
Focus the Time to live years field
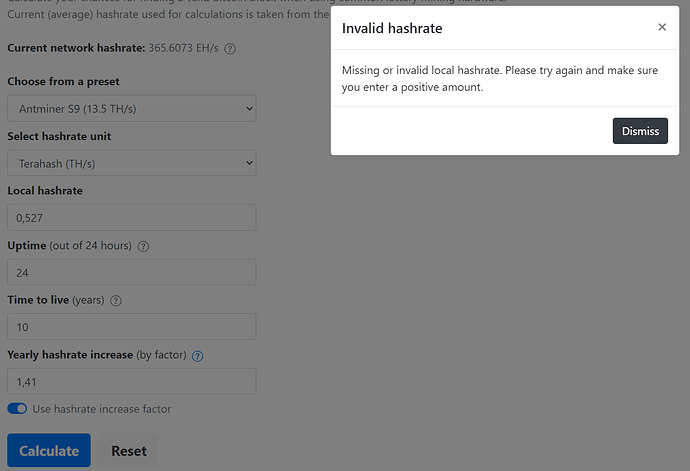(132, 327)
